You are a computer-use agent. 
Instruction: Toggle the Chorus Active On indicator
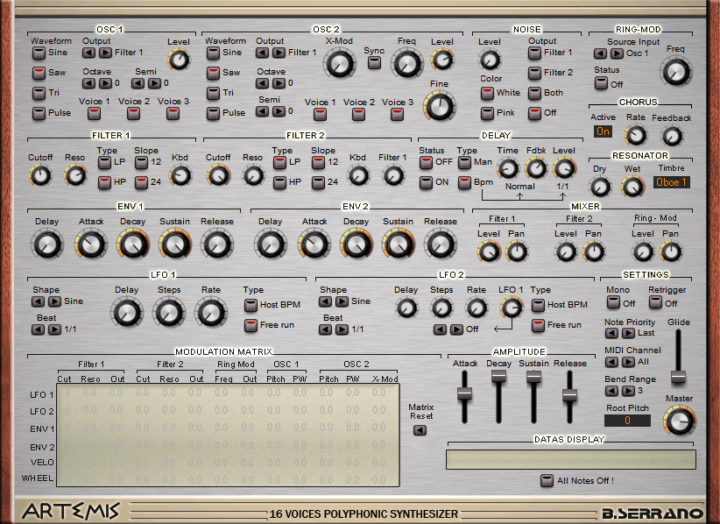pos(603,131)
